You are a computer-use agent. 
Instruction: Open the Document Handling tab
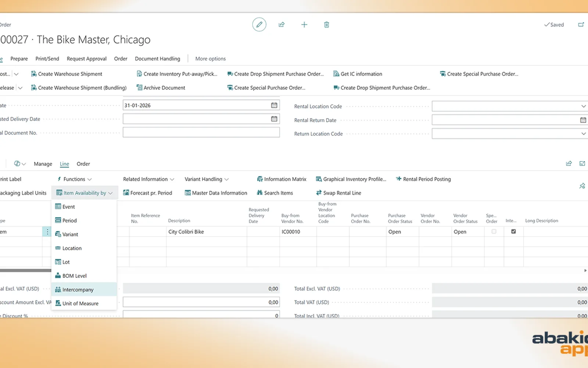[x=158, y=59]
